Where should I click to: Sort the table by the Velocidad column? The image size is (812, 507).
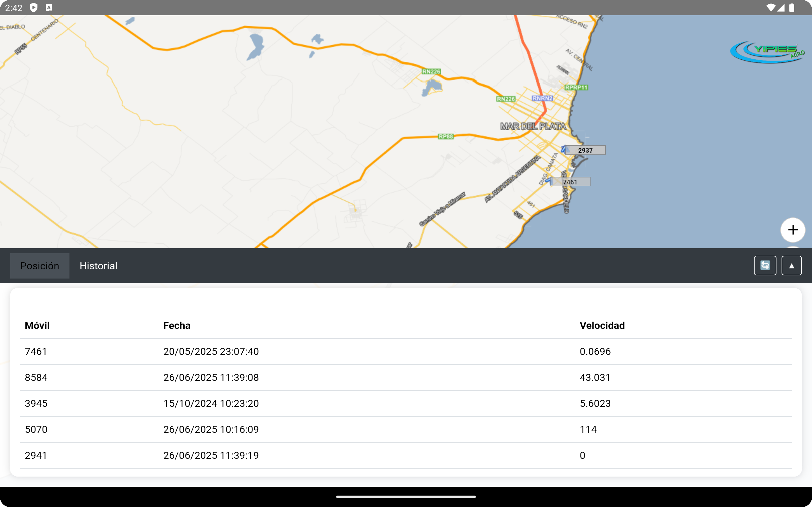coord(602,325)
